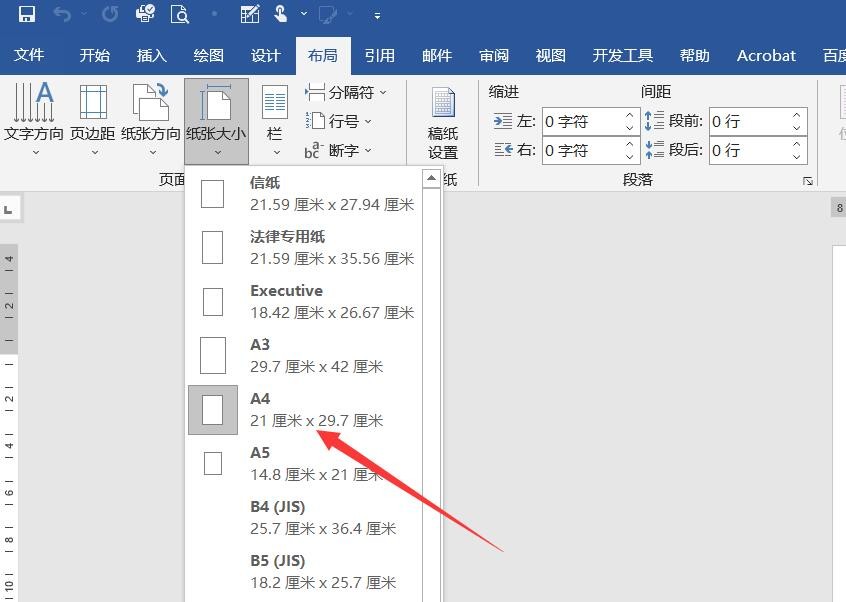Switch to the 审阅 ribbon tab
Image resolution: width=846 pixels, height=602 pixels.
point(493,56)
